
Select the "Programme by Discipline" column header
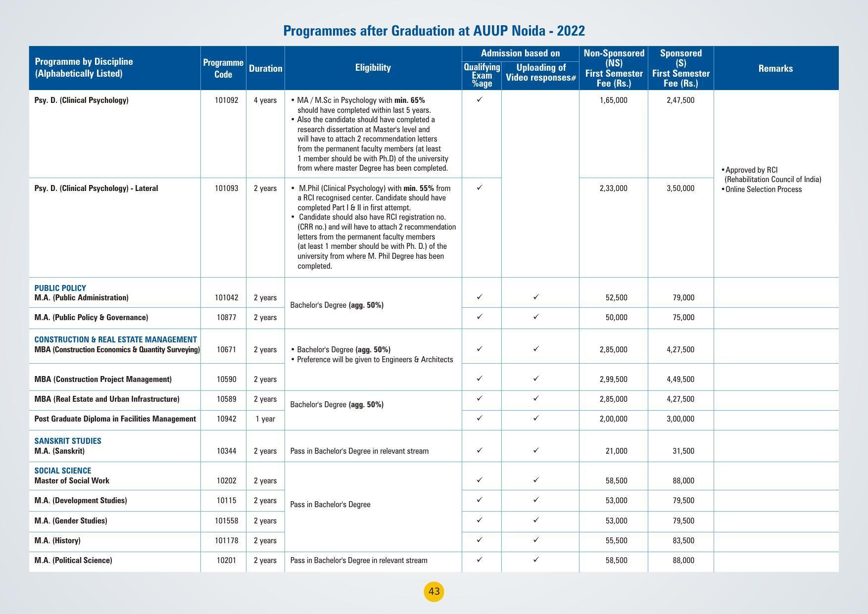pos(84,67)
